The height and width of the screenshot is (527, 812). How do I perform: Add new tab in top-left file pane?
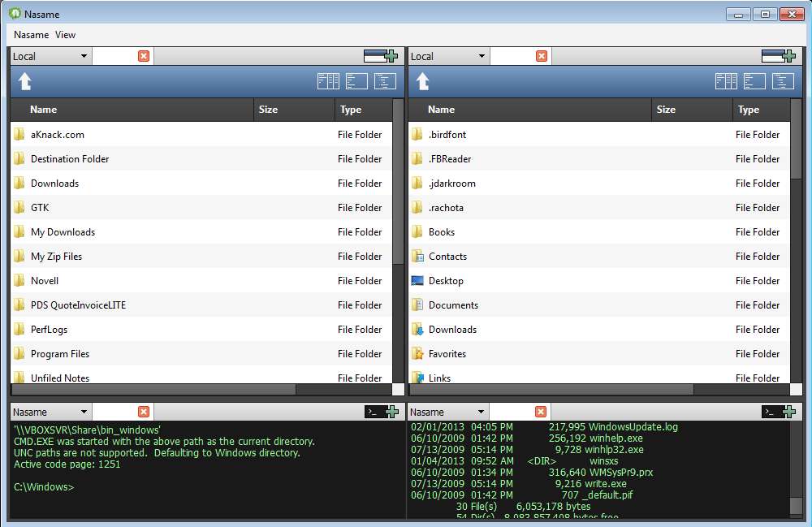pyautogui.click(x=381, y=56)
